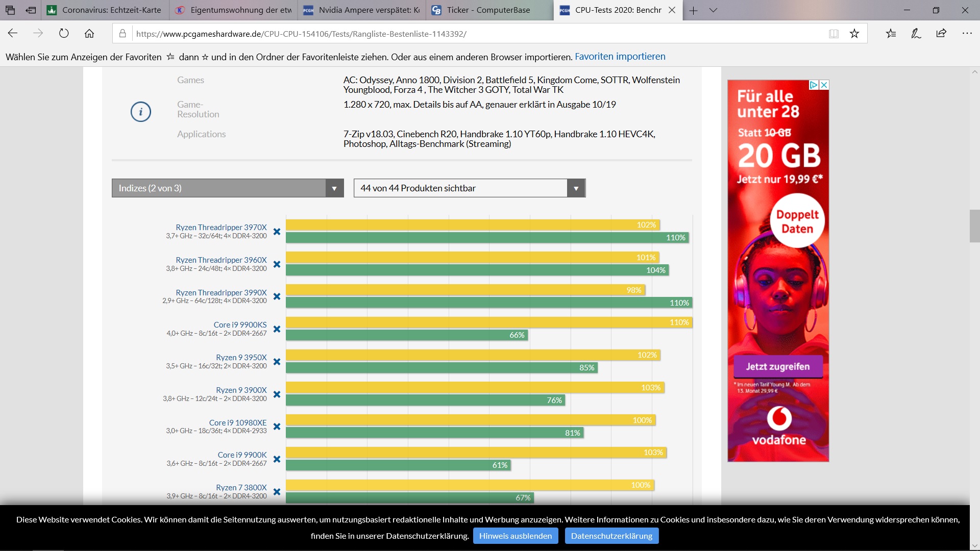
Task: Open the tab list chevron next to new tab
Action: coord(713,10)
